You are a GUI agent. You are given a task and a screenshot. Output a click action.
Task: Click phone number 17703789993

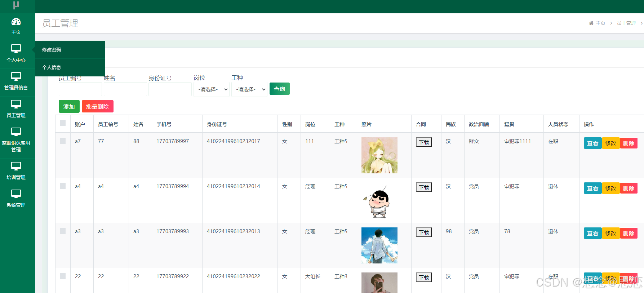pyautogui.click(x=173, y=231)
